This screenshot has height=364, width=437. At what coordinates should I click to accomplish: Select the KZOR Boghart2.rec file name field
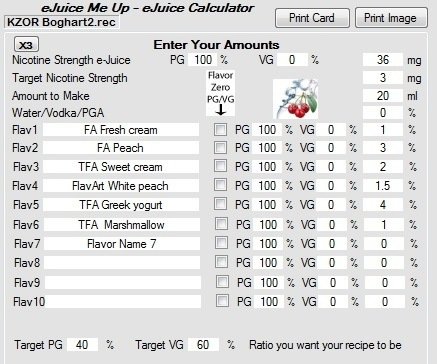[62, 22]
